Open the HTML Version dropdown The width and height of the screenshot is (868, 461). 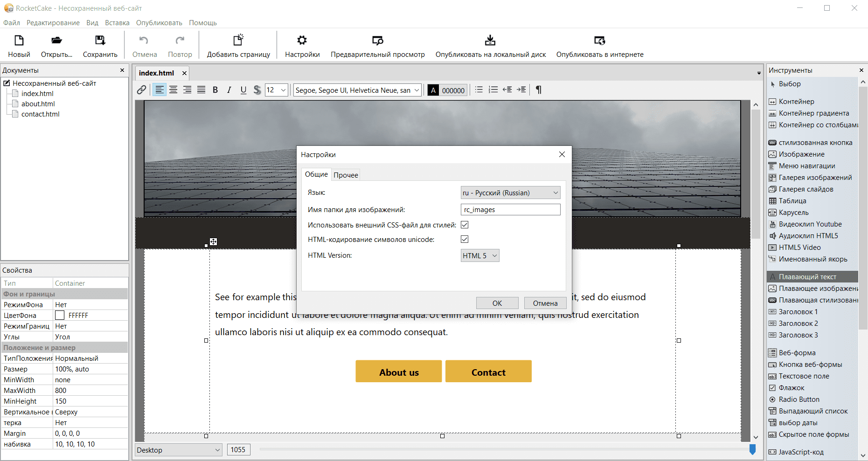point(480,255)
